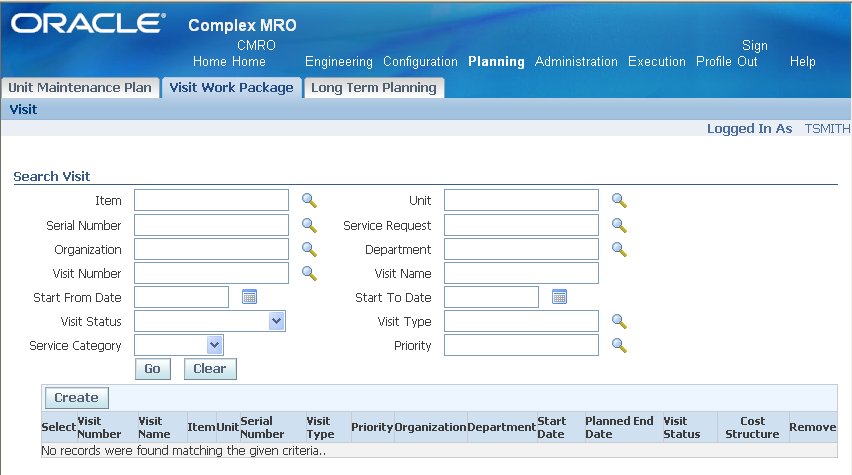
Task: Open the Help link
Action: pos(803,61)
